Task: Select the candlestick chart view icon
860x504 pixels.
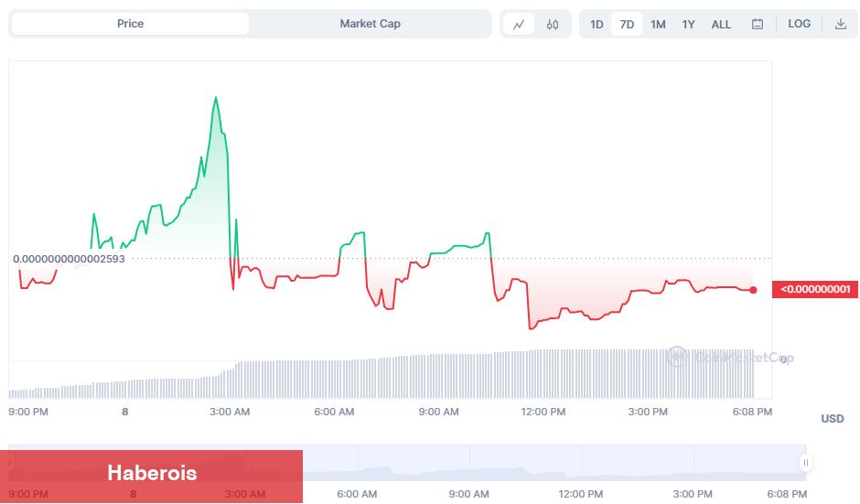Action: [553, 24]
